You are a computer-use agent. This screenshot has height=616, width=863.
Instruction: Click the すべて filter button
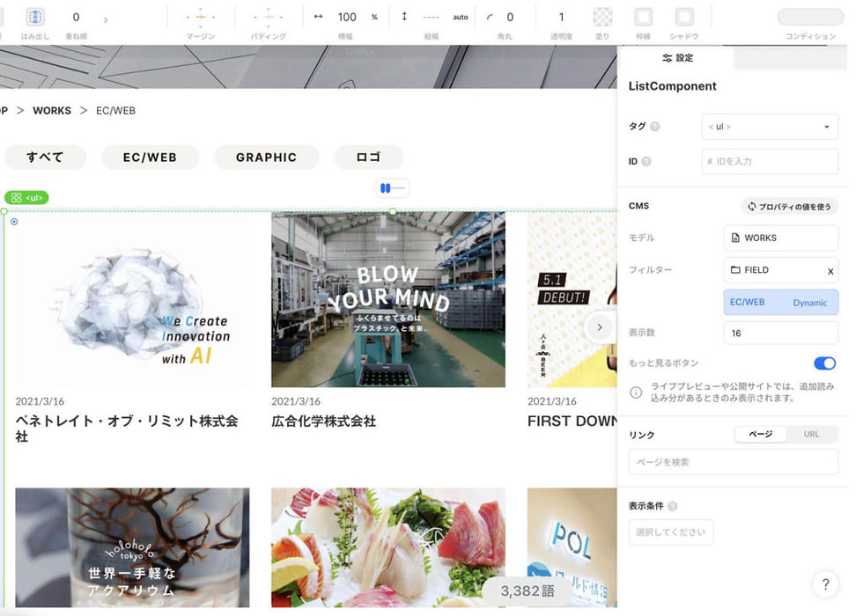45,158
